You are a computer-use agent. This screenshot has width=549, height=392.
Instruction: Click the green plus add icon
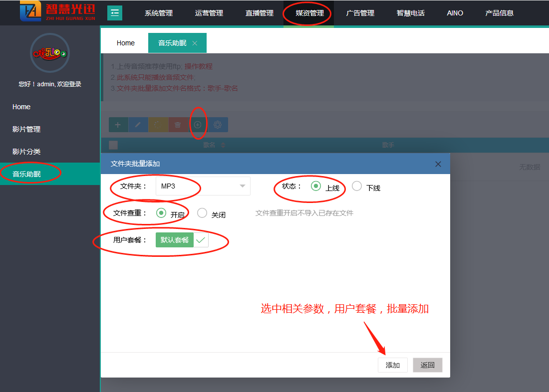[118, 125]
